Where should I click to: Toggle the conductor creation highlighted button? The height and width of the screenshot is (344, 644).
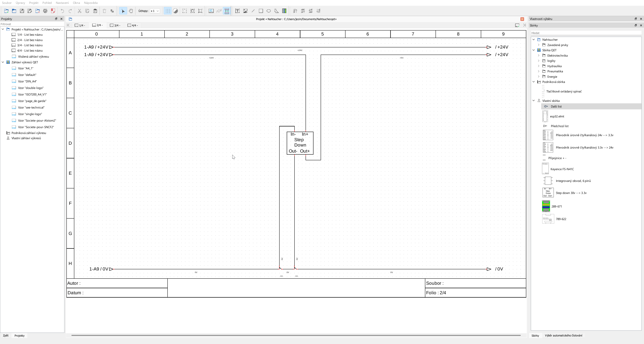tap(227, 11)
